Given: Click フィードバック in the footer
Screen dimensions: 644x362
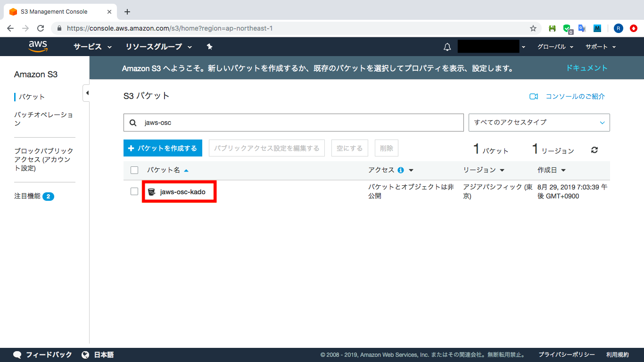Looking at the screenshot, I should click(49, 355).
